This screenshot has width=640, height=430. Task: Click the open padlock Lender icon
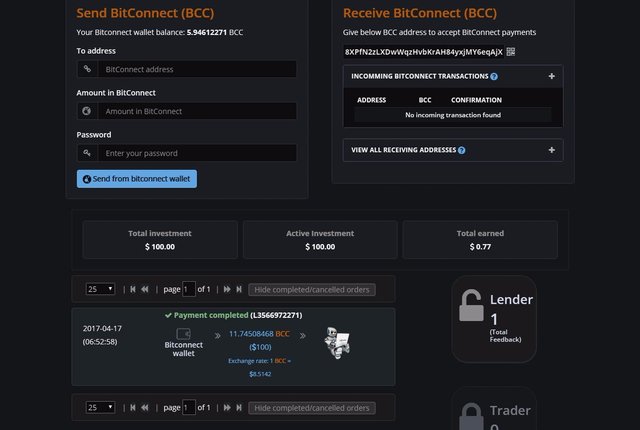point(471,305)
